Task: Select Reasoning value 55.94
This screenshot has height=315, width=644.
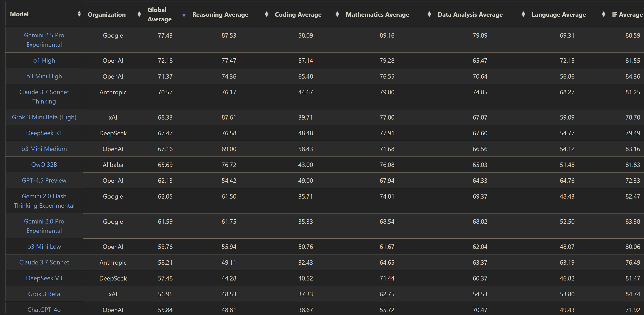Action: (229, 247)
